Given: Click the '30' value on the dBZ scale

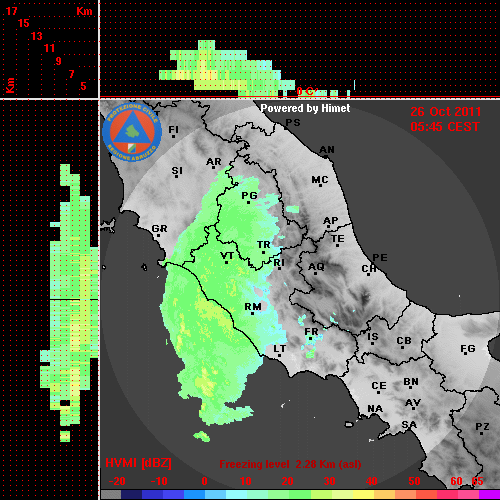Looking at the screenshot, I should coord(329,481).
